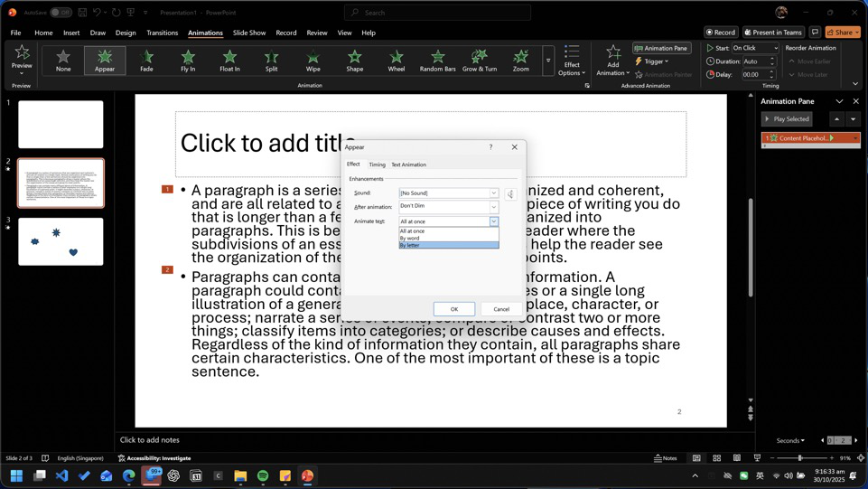868x489 pixels.
Task: Switch to Slide Sorter view
Action: [717, 458]
